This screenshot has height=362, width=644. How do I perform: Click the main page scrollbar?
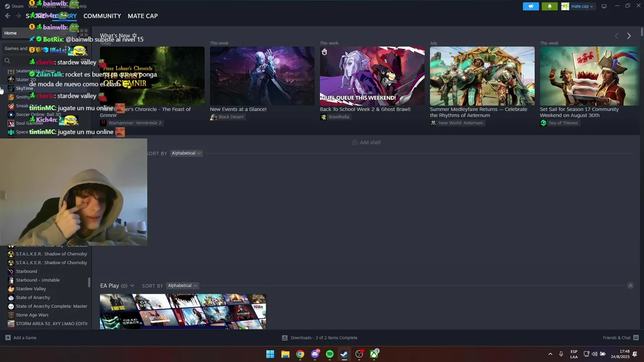click(x=642, y=32)
